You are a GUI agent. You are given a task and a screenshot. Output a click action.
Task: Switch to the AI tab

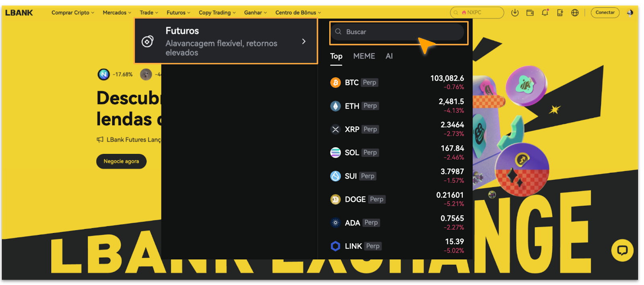click(389, 56)
